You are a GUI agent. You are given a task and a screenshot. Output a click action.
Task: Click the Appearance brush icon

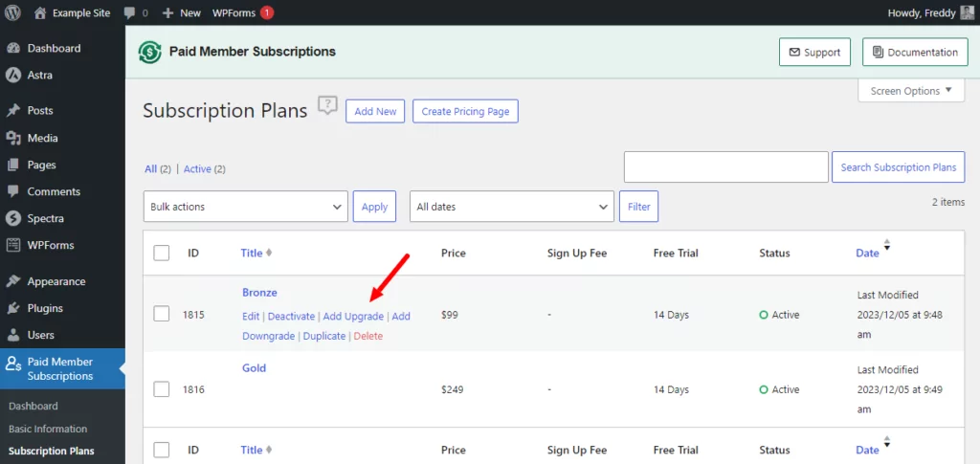pos(13,281)
